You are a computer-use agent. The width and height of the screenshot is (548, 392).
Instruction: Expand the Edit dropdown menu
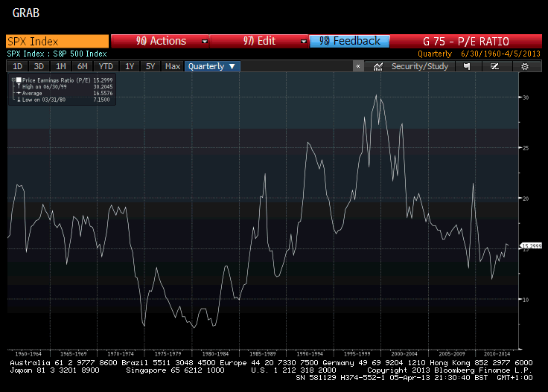point(259,41)
